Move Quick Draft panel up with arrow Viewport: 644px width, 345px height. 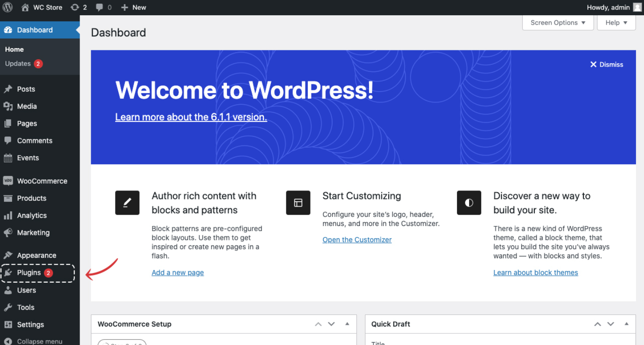coord(597,324)
